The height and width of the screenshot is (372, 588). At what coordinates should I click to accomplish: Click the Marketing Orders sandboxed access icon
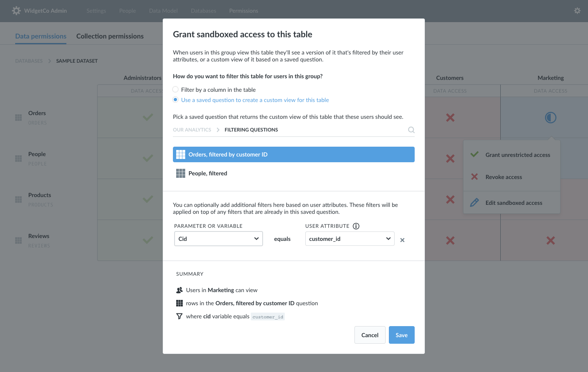[551, 118]
